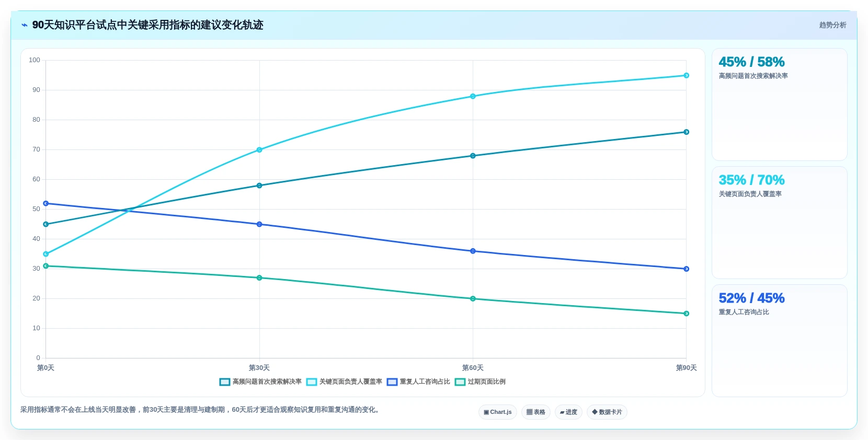Viewport: 868px width, 440px height.
Task: Click the 关键页面负责人覆盖率 point at 第60天
Action: [x=473, y=96]
